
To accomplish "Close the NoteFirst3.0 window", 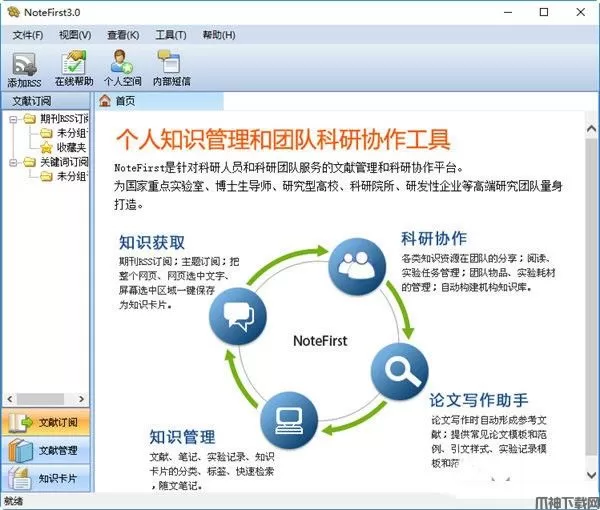I will click(580, 12).
